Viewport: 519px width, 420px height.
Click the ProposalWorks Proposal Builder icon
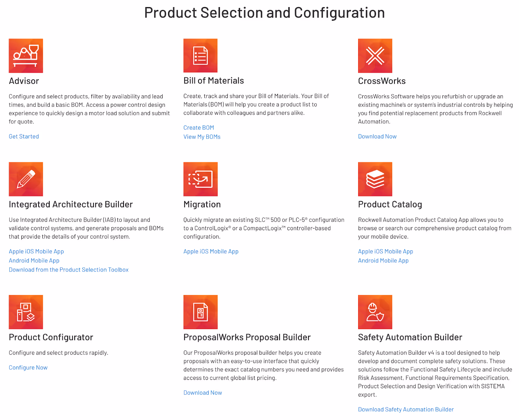(200, 312)
